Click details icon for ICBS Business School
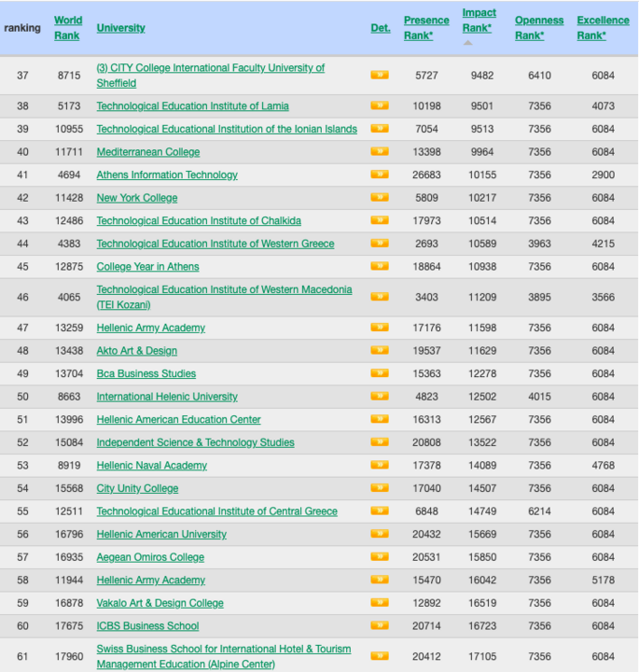This screenshot has height=672, width=639. pyautogui.click(x=380, y=625)
